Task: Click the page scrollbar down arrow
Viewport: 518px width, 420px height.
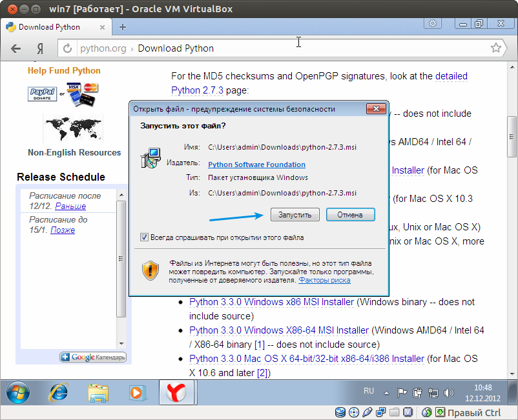Action: point(512,374)
